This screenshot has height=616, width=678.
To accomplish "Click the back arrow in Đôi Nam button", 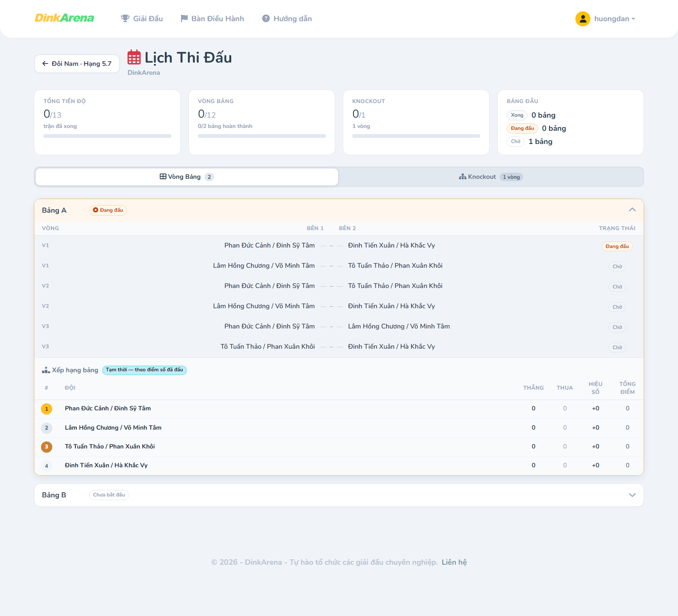I will click(45, 64).
